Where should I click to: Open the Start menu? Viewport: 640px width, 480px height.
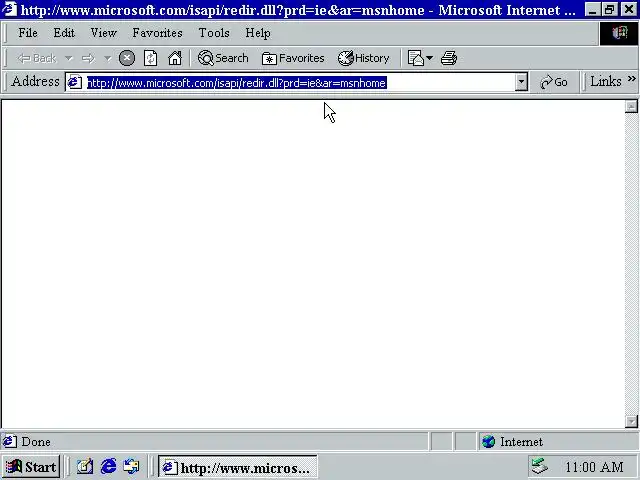pyautogui.click(x=31, y=467)
